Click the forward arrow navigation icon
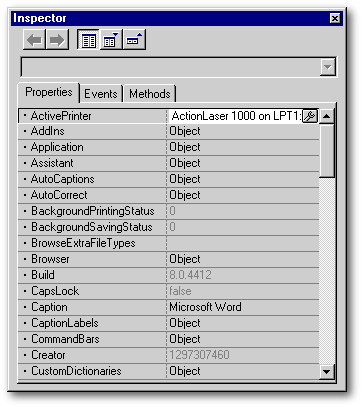 pyautogui.click(x=57, y=40)
